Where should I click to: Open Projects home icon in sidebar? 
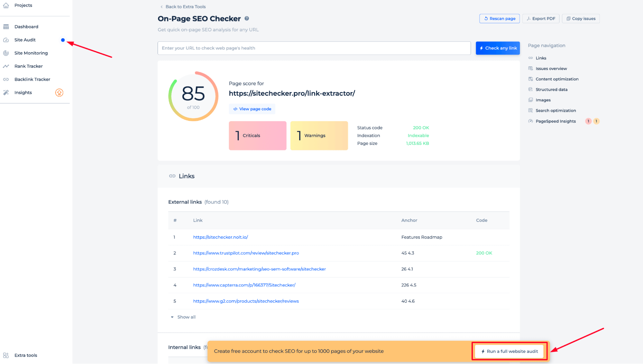[x=6, y=5]
